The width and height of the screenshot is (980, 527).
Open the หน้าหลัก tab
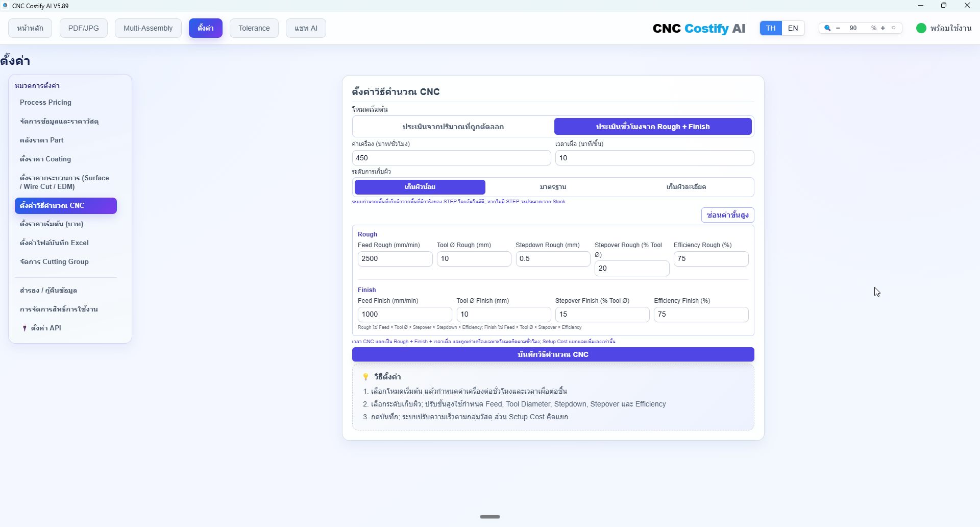pyautogui.click(x=30, y=28)
